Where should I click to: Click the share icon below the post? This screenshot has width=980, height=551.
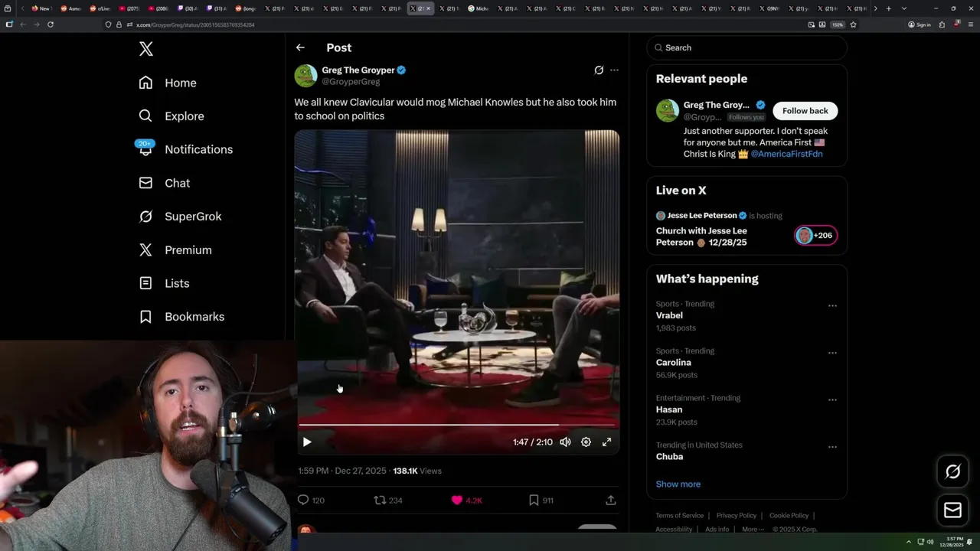pos(610,500)
